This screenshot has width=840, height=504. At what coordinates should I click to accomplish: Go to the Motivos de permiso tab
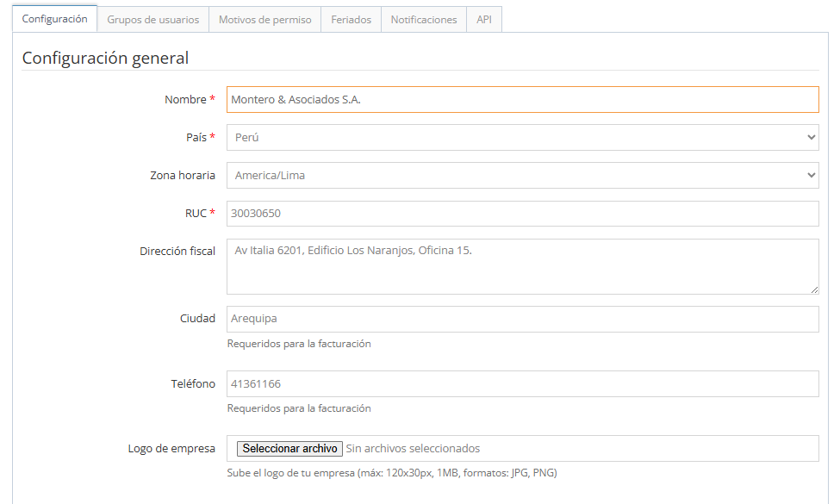(264, 20)
